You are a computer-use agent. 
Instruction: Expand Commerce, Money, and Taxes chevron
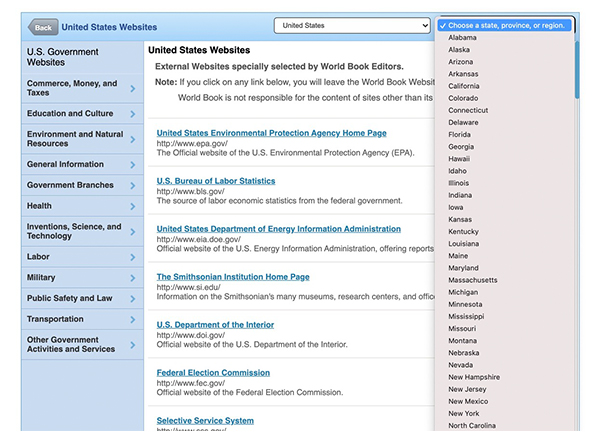pos(133,88)
